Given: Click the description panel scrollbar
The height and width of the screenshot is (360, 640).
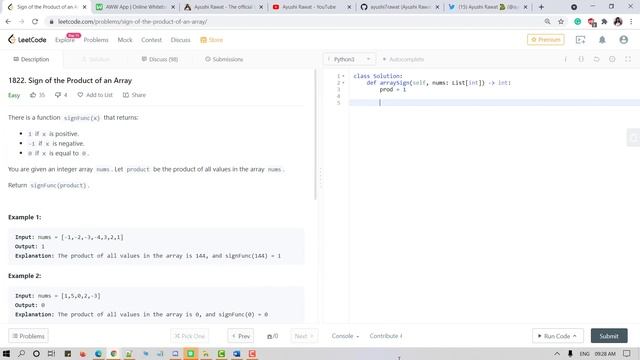Looking at the screenshot, I should [315, 135].
